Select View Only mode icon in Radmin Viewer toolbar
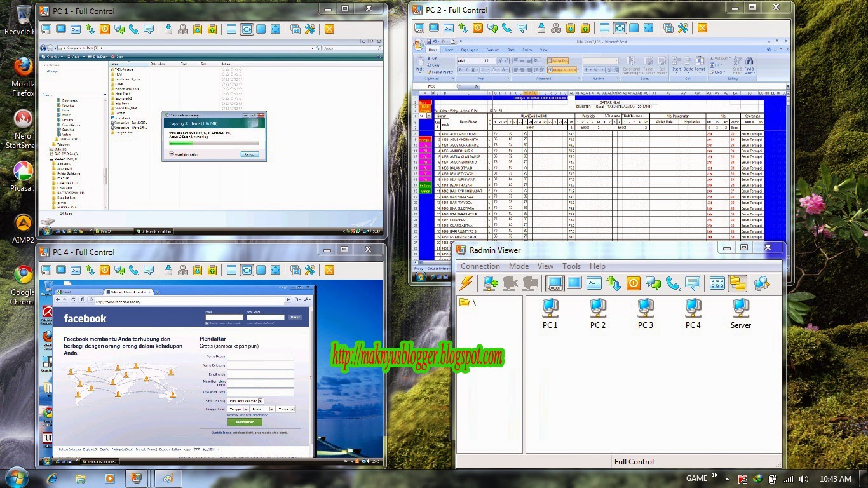Screen dimensions: 868x488 pos(574,283)
